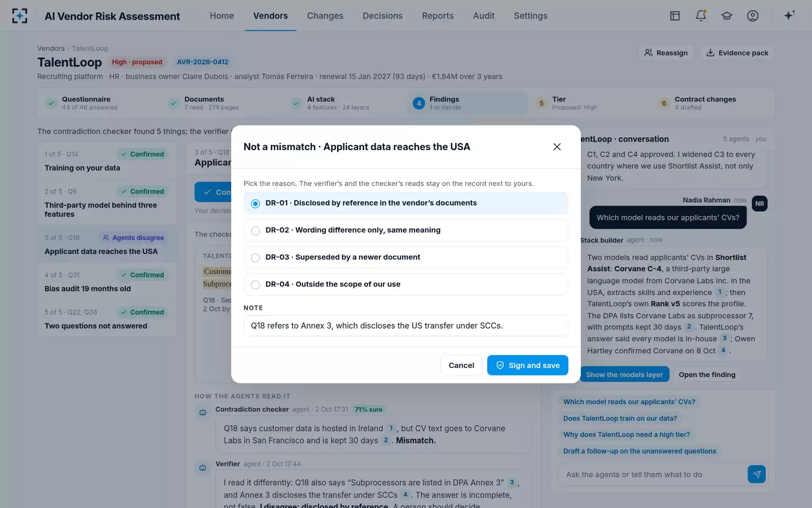Open citation 1 after 'hosted in Ireland'
Viewport: 812px width, 508px height.
391,428
